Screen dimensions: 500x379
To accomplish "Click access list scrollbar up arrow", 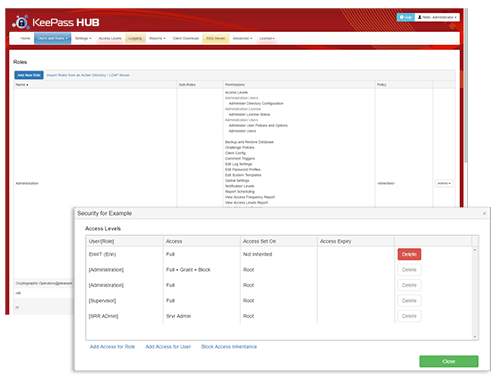I will [x=475, y=250].
